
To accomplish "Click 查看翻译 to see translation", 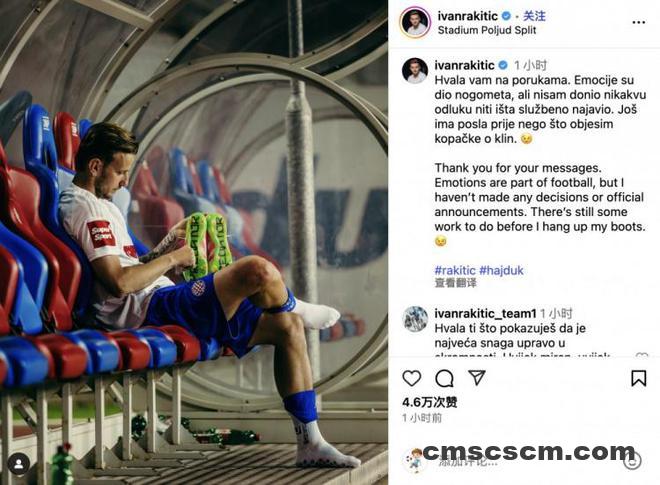I will [x=455, y=283].
